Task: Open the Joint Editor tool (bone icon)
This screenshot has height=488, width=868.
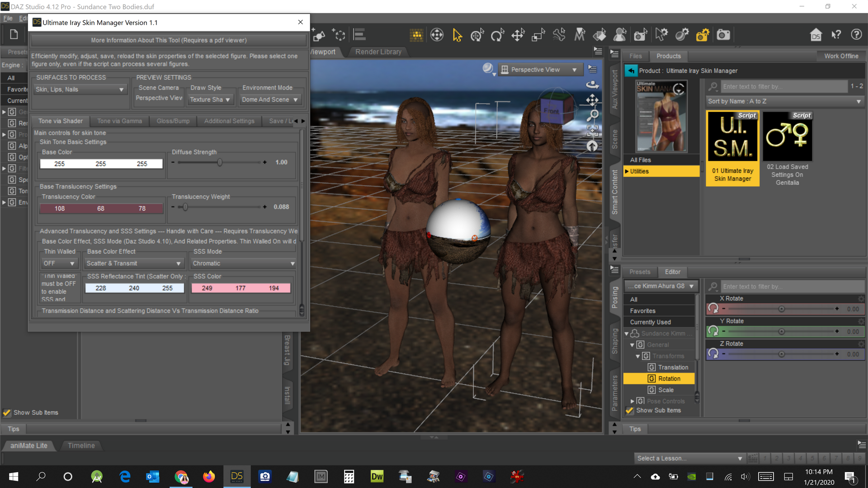Action: coord(559,34)
